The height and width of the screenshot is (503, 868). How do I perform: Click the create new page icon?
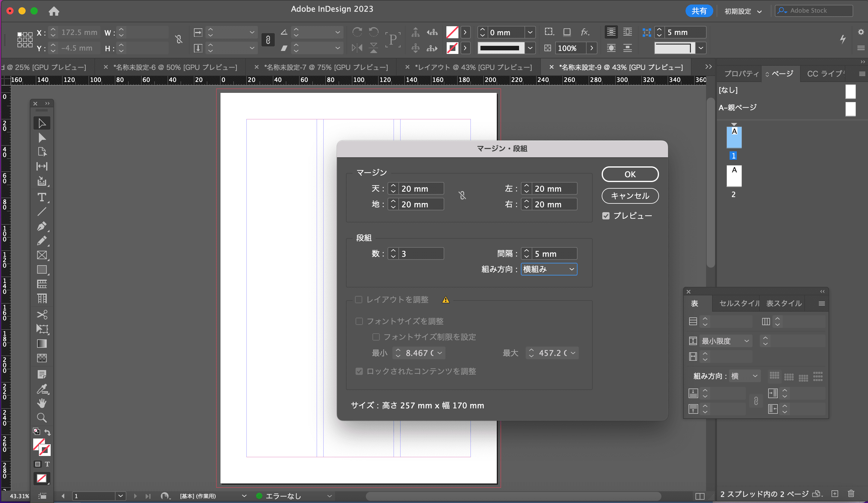pyautogui.click(x=835, y=494)
